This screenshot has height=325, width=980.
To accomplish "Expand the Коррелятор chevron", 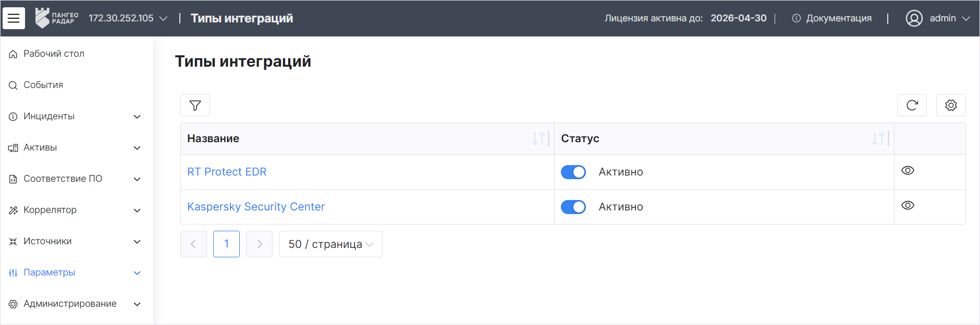I will point(137,210).
